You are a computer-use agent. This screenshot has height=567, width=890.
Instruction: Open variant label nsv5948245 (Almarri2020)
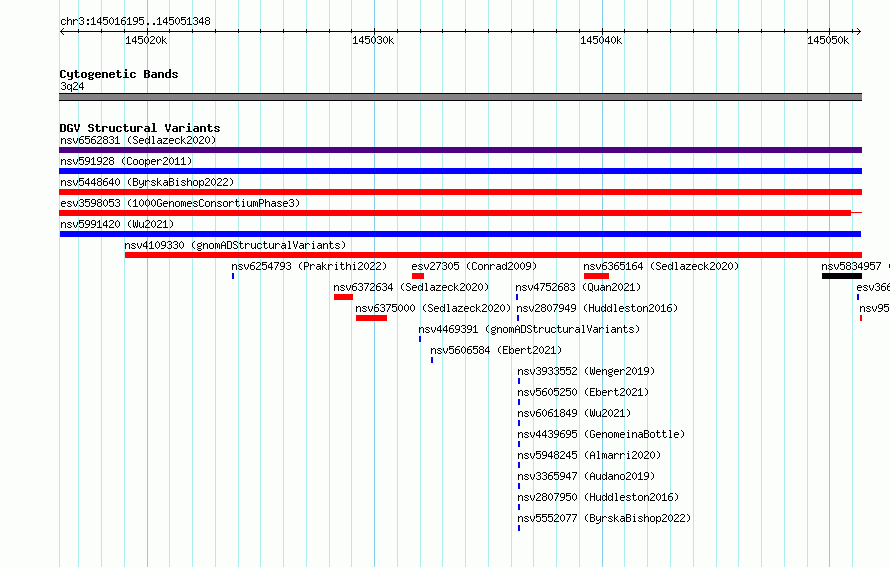coord(589,455)
